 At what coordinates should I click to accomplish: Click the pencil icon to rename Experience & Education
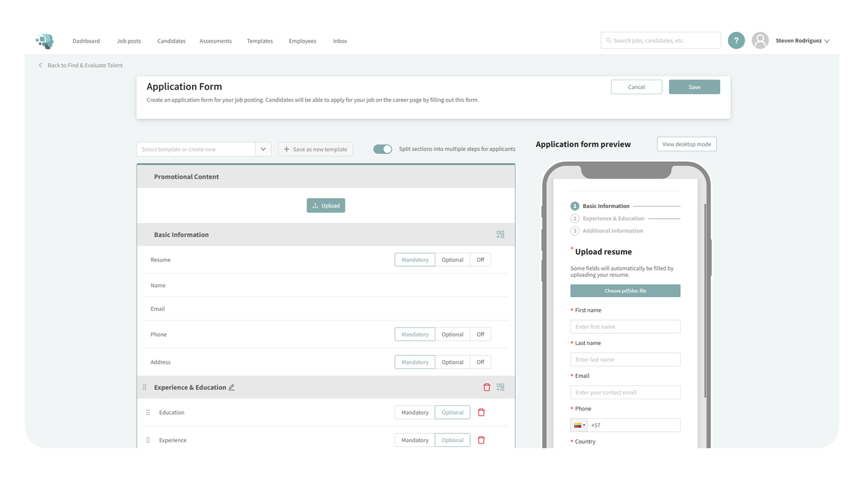coord(232,387)
